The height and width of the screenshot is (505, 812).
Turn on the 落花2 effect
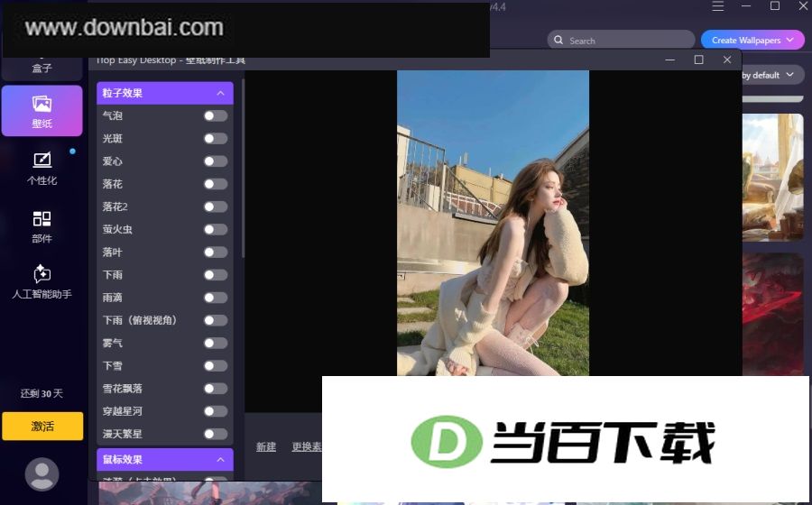coord(216,207)
